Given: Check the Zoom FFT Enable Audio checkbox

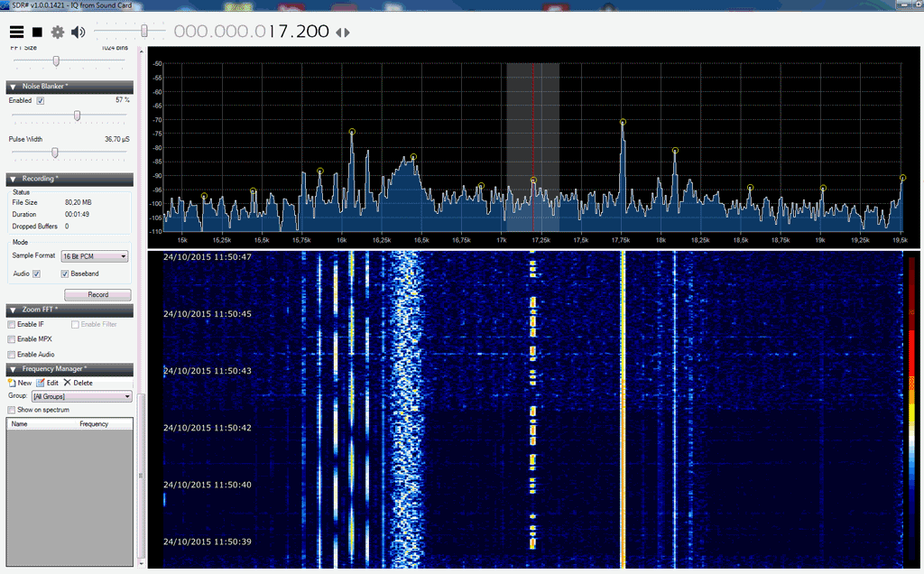Looking at the screenshot, I should 11,355.
